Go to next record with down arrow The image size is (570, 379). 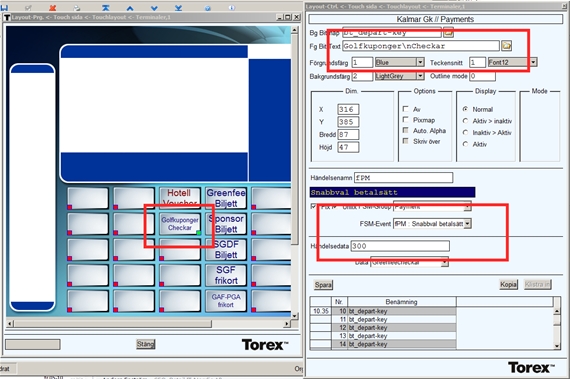pos(154,8)
